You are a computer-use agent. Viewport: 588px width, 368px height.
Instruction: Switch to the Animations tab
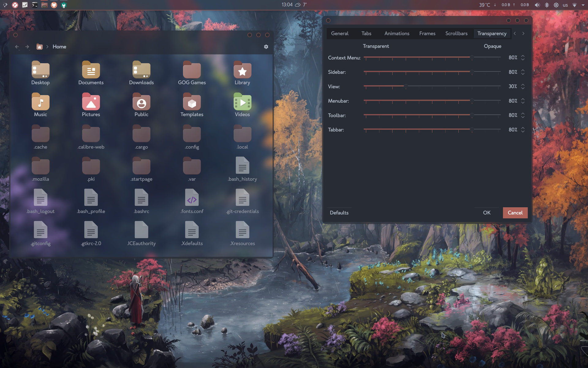tap(397, 33)
